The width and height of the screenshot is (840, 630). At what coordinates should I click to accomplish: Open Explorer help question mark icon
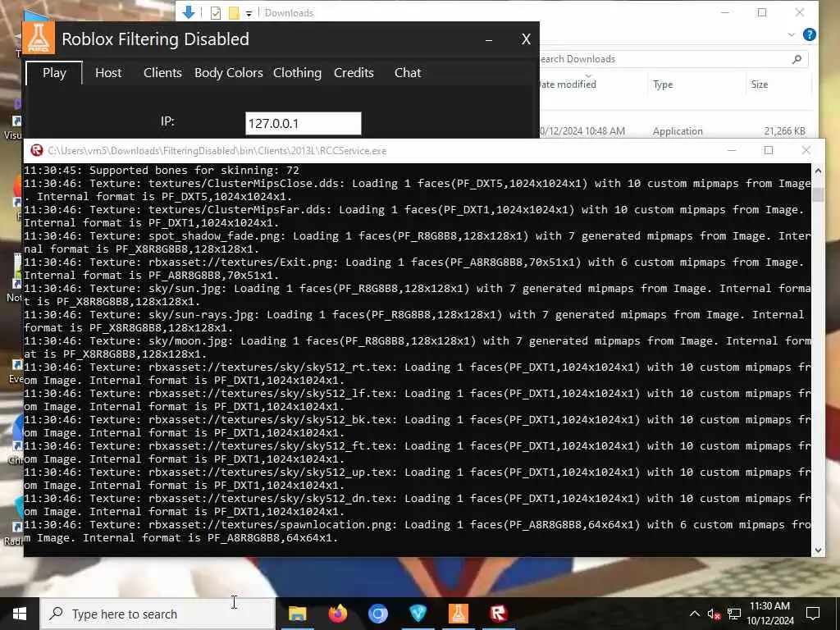[810, 34]
